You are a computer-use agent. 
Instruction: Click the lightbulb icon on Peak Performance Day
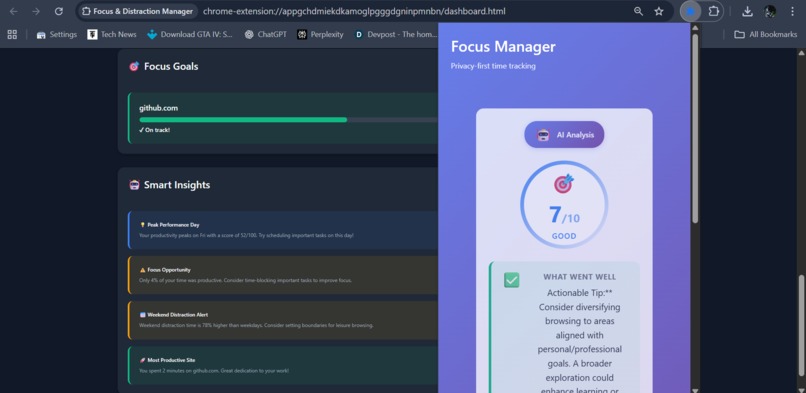point(142,224)
